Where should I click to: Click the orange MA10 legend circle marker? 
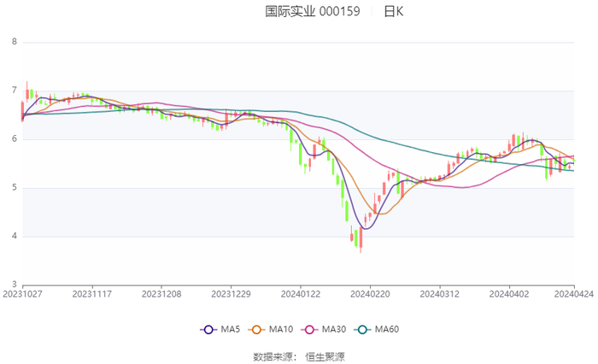pyautogui.click(x=257, y=330)
